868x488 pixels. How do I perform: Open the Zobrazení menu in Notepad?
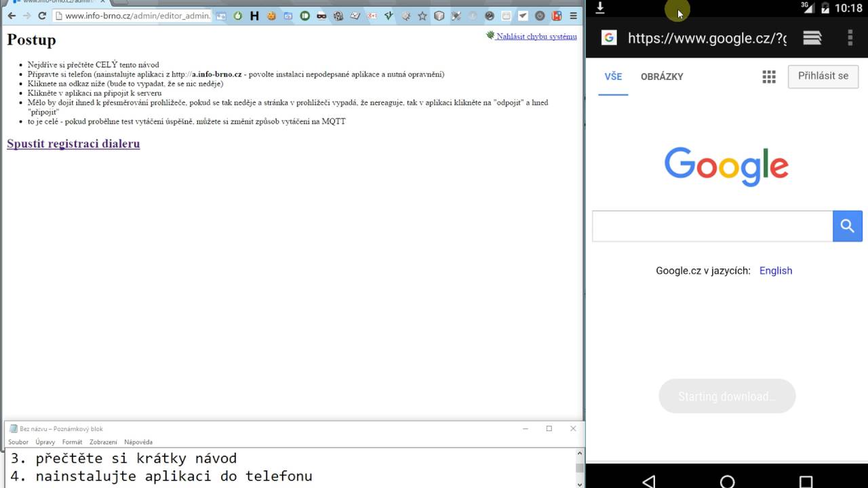[x=103, y=442]
